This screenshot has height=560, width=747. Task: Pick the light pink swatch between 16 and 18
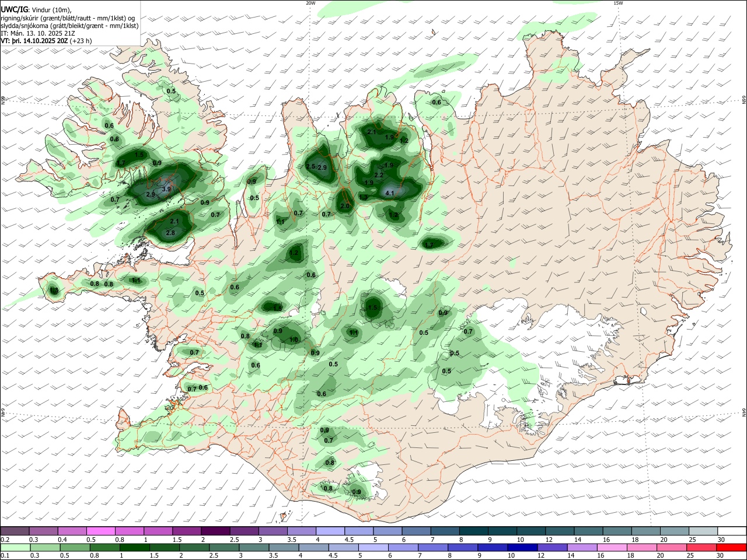(612, 548)
